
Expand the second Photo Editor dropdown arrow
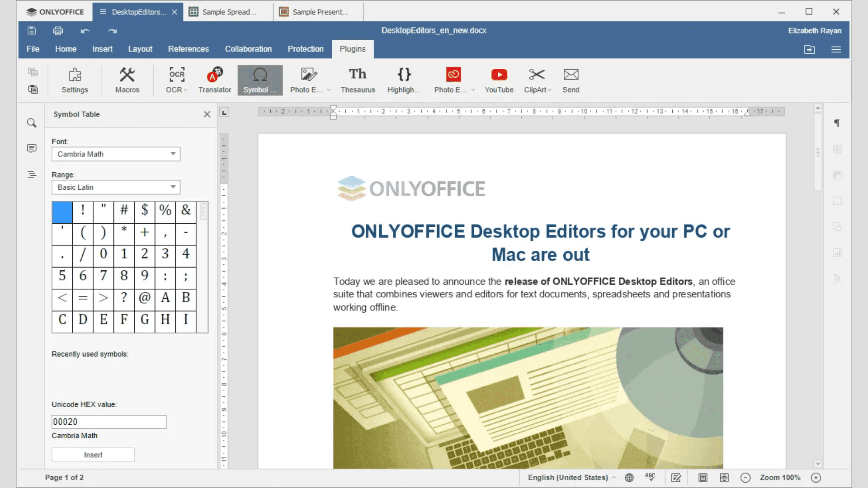point(473,90)
